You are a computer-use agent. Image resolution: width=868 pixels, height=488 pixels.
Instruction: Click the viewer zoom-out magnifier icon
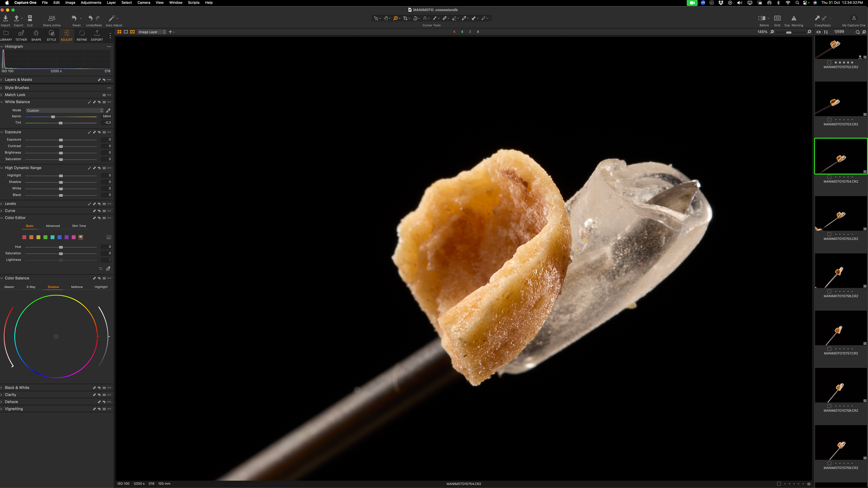[772, 32]
